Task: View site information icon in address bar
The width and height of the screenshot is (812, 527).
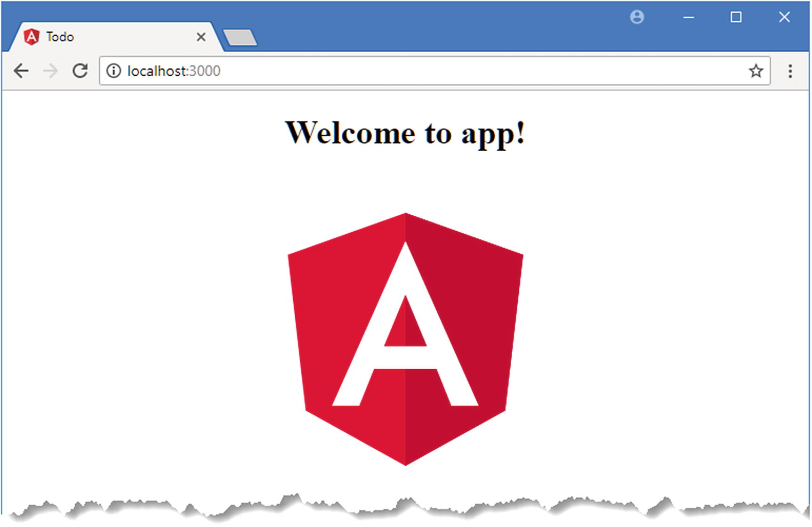Action: 113,71
